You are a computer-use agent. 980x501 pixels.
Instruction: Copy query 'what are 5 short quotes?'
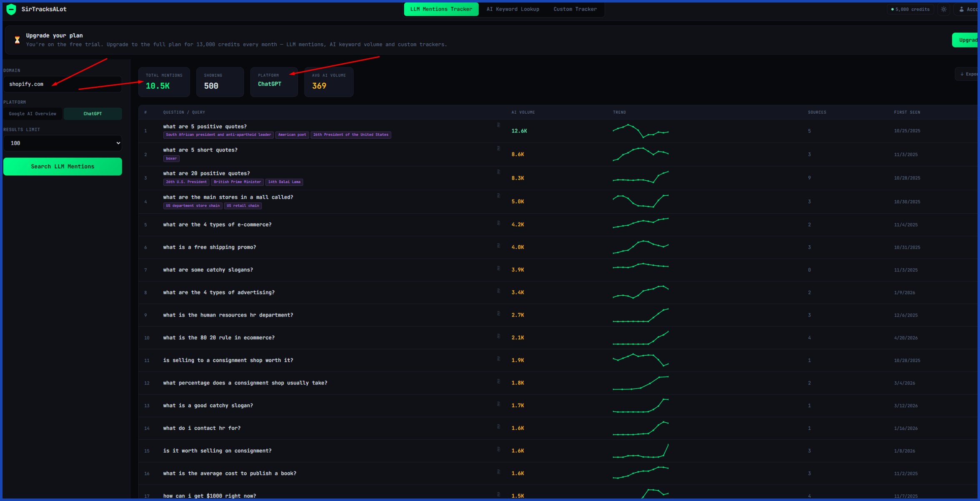(498, 148)
